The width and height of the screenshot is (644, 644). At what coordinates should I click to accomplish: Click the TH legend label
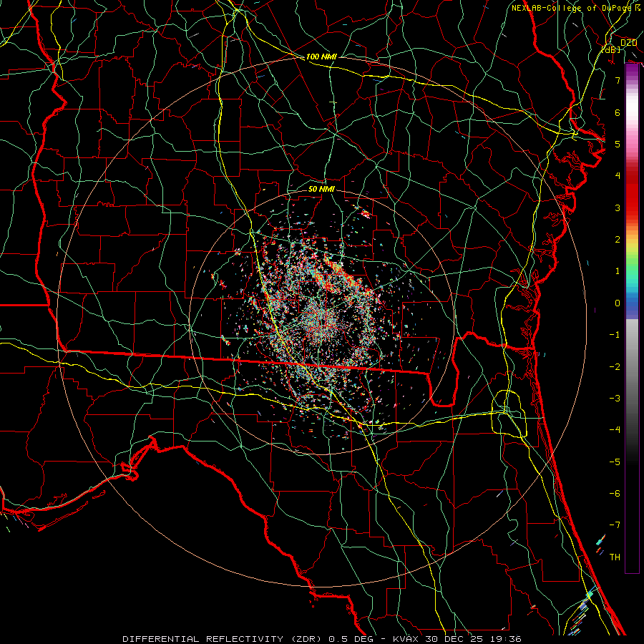(615, 557)
